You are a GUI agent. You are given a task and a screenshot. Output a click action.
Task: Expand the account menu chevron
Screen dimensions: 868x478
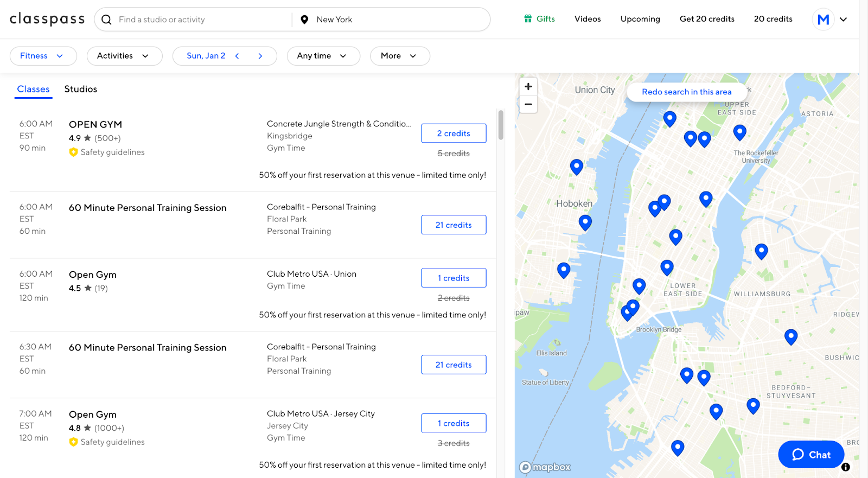(x=843, y=20)
